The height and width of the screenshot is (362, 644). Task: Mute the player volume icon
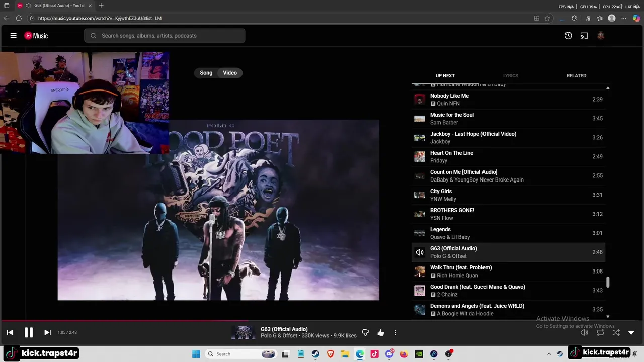pos(584,332)
